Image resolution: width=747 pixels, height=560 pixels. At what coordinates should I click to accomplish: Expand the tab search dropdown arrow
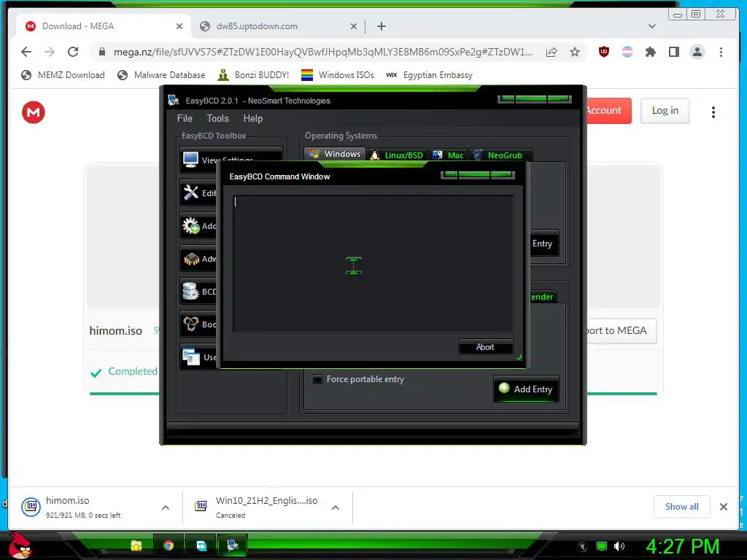point(652,26)
